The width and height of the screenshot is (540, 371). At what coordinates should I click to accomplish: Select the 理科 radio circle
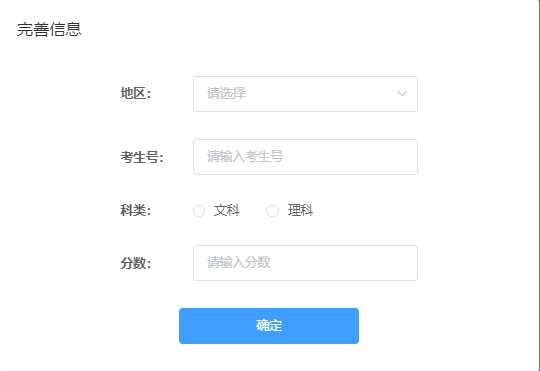(x=272, y=211)
